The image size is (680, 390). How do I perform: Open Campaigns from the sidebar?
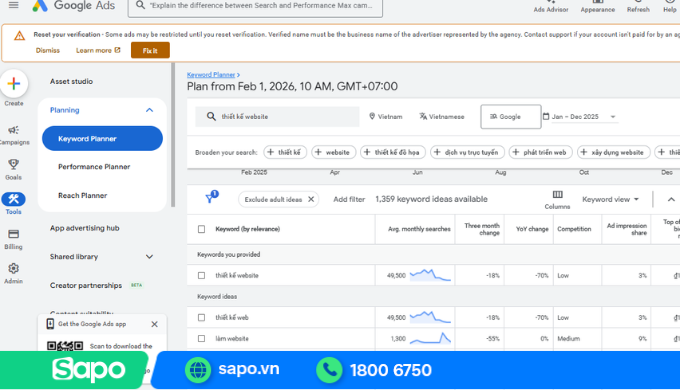[14, 134]
